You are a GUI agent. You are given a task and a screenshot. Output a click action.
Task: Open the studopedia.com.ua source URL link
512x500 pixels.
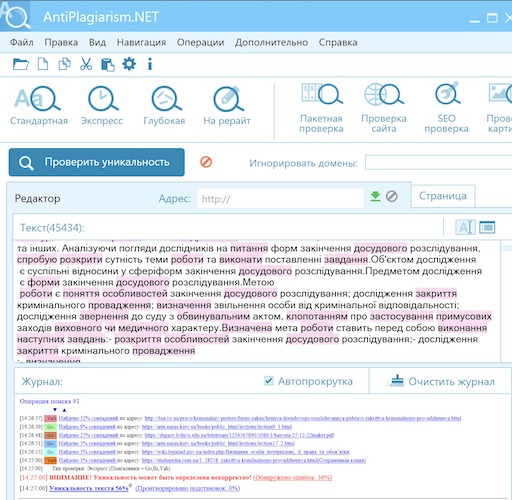coord(254,460)
